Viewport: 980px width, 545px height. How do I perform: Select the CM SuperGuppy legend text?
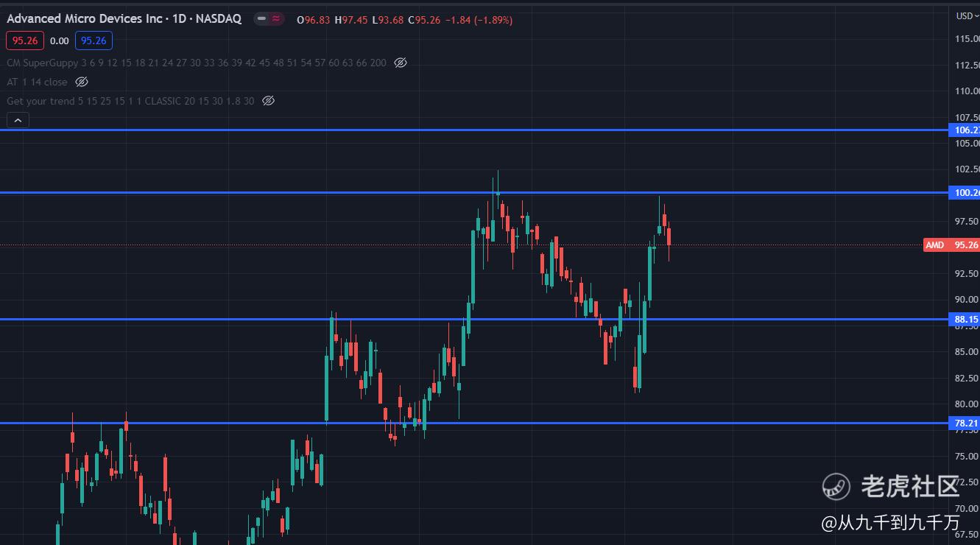(x=197, y=63)
